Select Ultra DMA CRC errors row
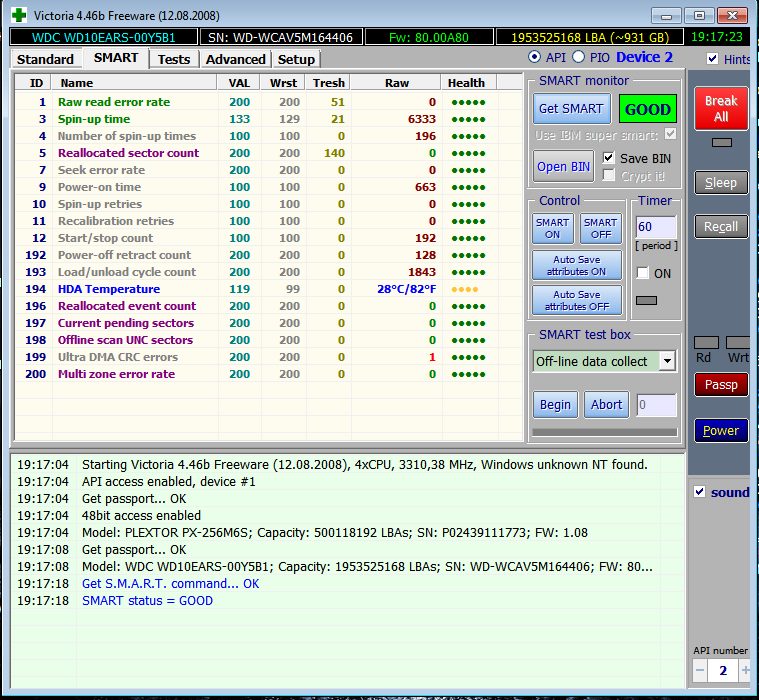Image resolution: width=759 pixels, height=700 pixels. coord(269,357)
